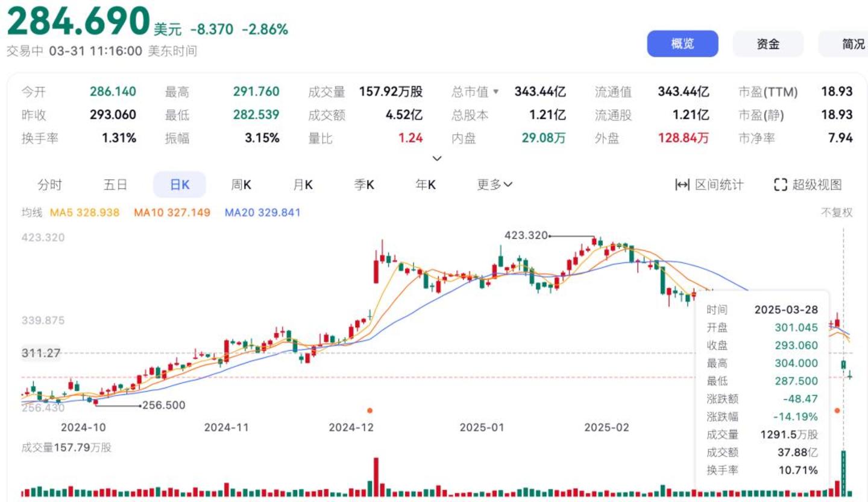Click the orange event marker near 2024-12
Viewport: 868px width, 502px height.
point(370,410)
